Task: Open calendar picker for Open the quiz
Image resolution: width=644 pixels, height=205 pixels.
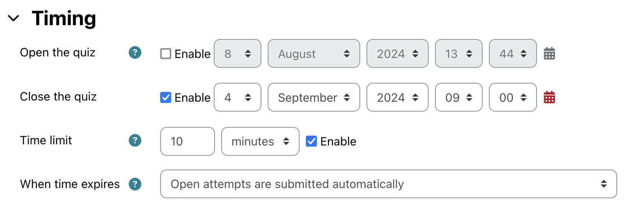Action: click(549, 53)
